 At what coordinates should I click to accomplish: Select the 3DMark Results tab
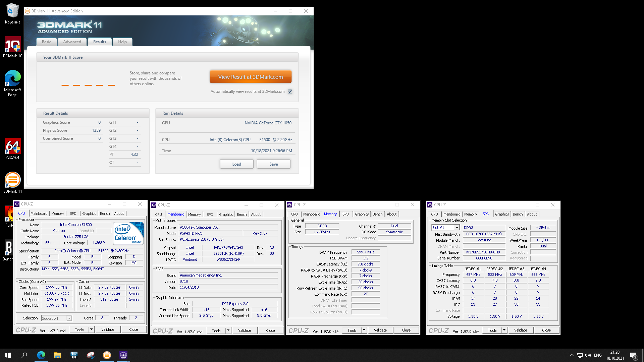100,42
